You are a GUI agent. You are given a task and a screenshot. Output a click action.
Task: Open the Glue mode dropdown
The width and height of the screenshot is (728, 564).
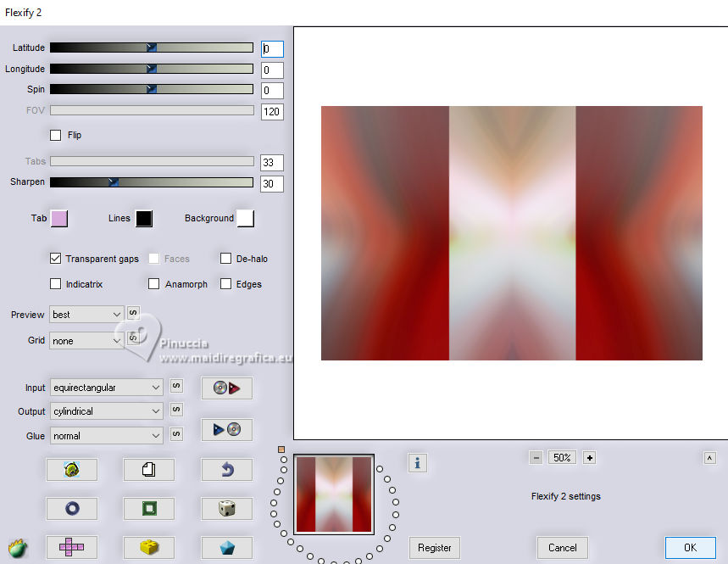coord(106,436)
